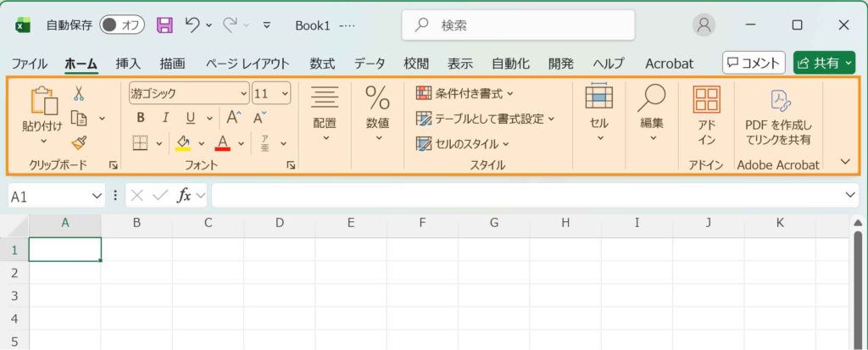Toggle Italic formatting

point(165,118)
